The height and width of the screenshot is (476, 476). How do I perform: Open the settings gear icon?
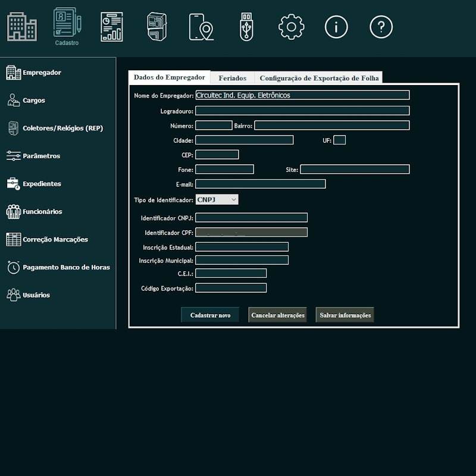point(291,27)
